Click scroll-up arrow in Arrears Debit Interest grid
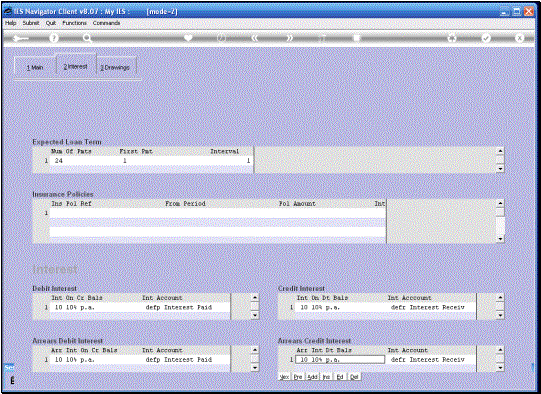541x394 pixels. [x=255, y=350]
